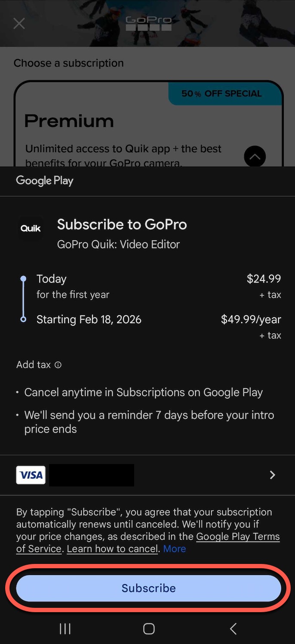Image resolution: width=295 pixels, height=644 pixels.
Task: Tap the back navigation arrow
Action: tap(233, 629)
